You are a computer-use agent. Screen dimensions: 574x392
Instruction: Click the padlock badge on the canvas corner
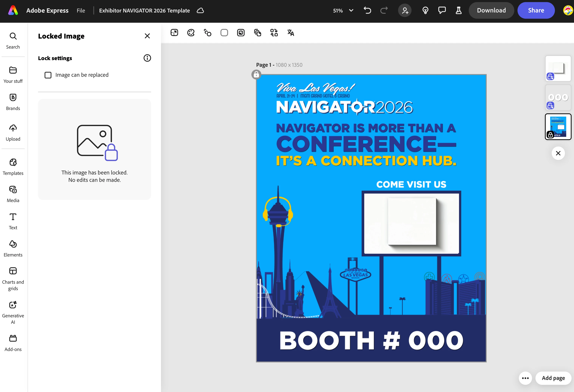[256, 74]
